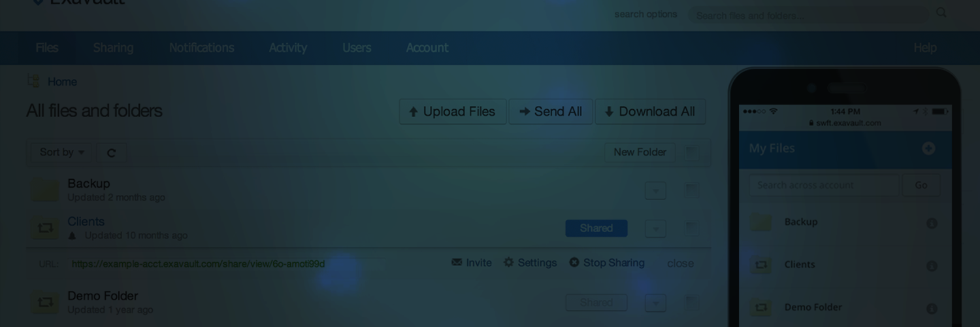980x327 pixels.
Task: Toggle the select-all checkbox beside New Folder
Action: pos(691,152)
